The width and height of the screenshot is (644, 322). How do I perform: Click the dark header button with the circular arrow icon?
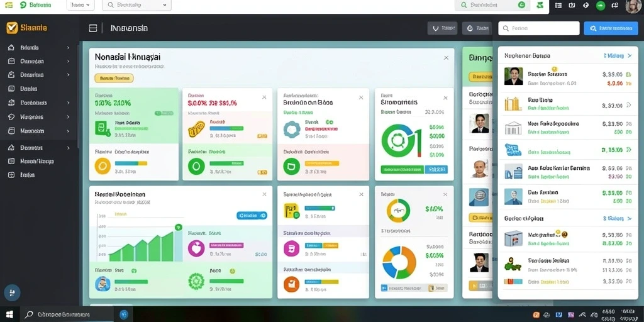[477, 28]
